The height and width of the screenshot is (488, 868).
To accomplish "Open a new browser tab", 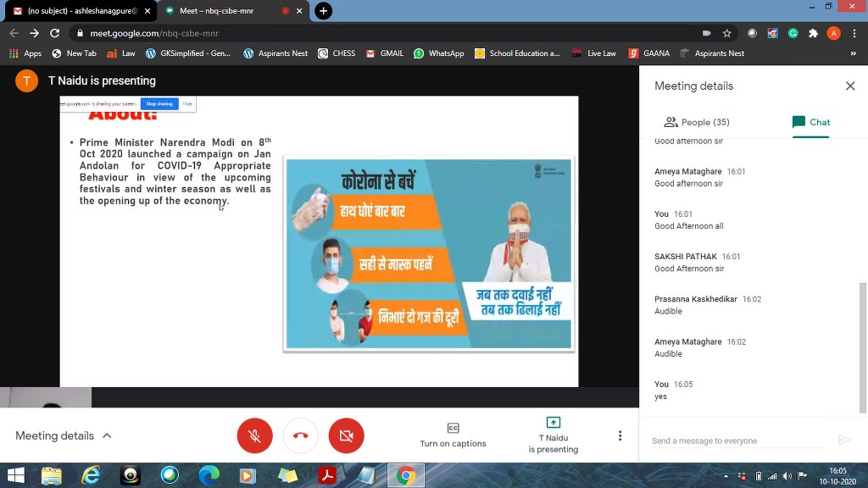I will pos(323,10).
